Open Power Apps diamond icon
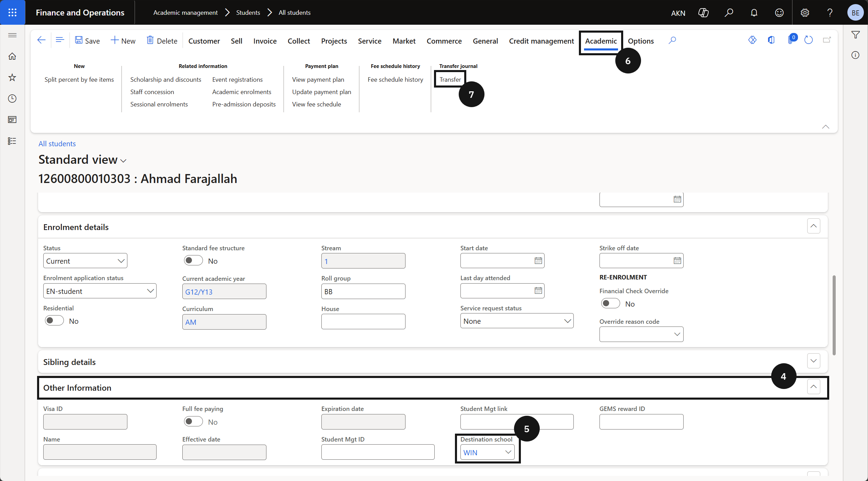This screenshot has width=868, height=481. (x=752, y=40)
